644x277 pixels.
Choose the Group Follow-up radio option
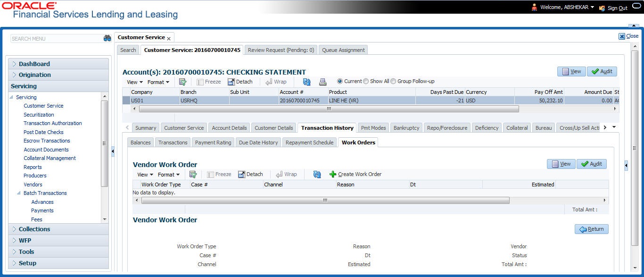(x=393, y=81)
